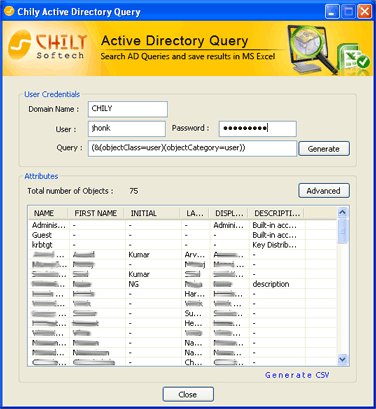Click the Generate CSV link

297,375
